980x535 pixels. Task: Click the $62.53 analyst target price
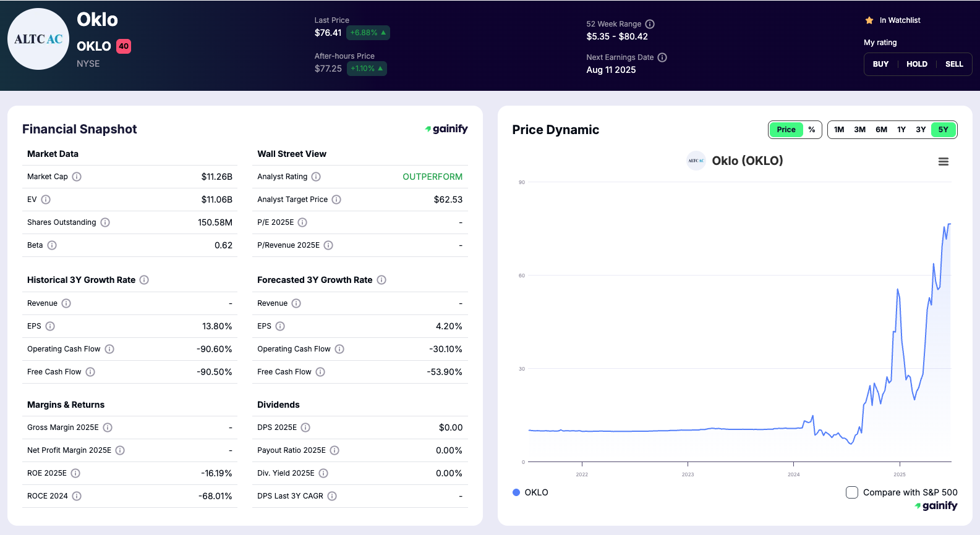click(x=448, y=200)
